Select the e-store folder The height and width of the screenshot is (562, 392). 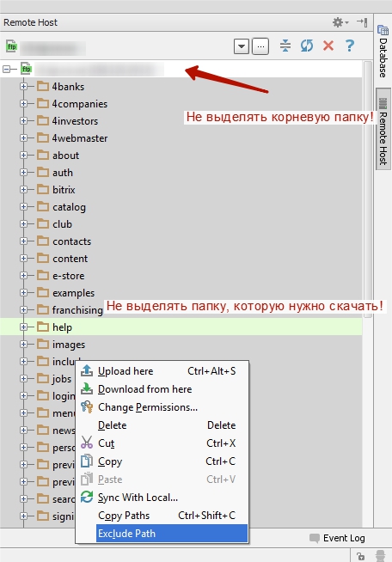[69, 276]
